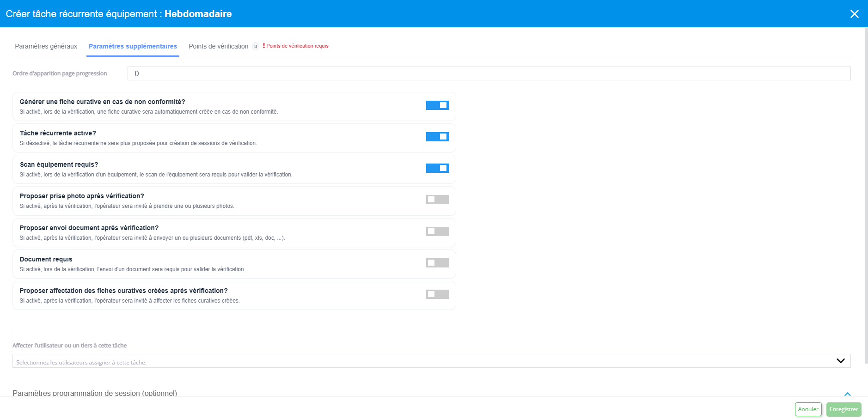Click the red verification points required warning
The width and height of the screenshot is (868, 419).
click(297, 46)
